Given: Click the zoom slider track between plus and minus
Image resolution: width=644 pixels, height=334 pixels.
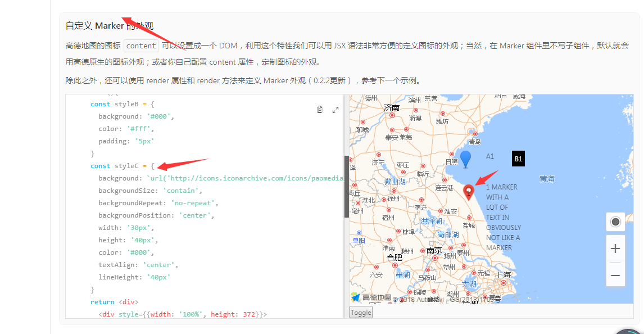Looking at the screenshot, I should tap(615, 261).
